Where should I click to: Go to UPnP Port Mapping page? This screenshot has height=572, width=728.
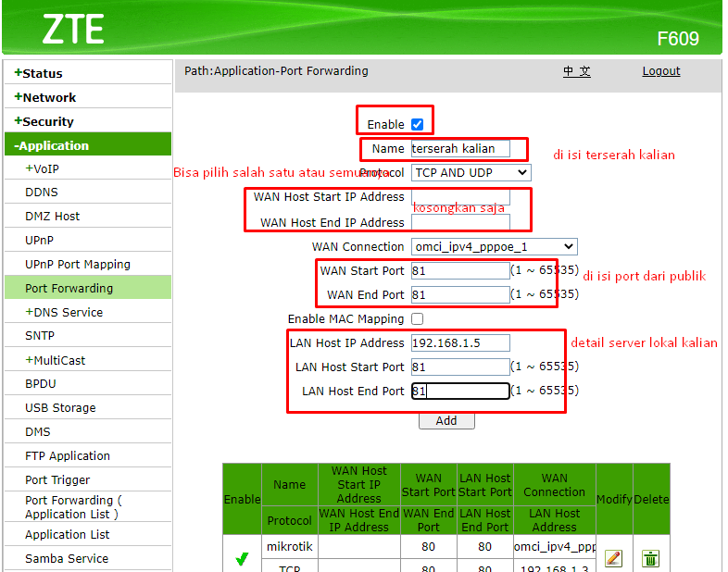(x=78, y=264)
